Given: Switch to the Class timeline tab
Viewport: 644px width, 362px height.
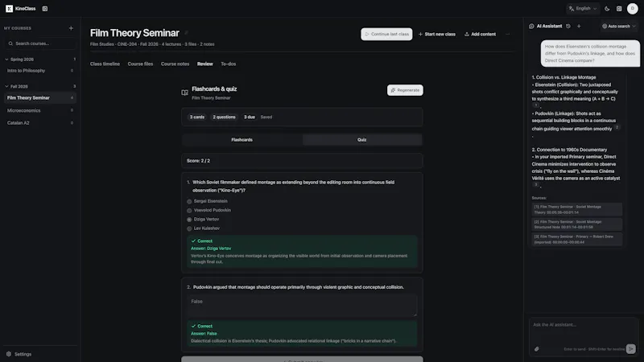Looking at the screenshot, I should (105, 64).
